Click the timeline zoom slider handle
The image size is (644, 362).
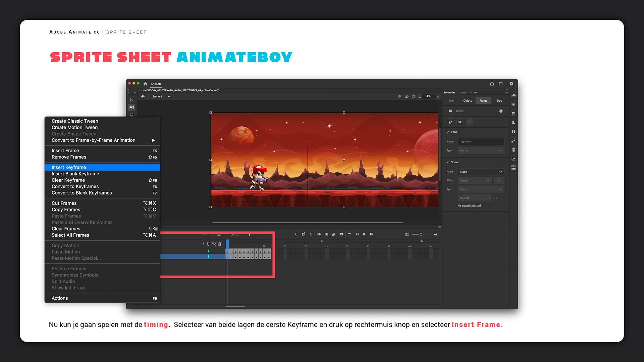(x=421, y=234)
